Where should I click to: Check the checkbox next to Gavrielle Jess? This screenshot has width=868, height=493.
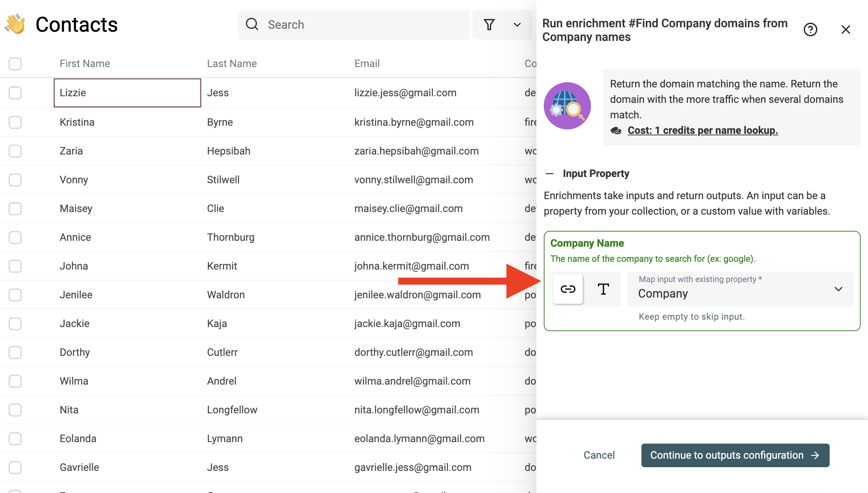[15, 467]
